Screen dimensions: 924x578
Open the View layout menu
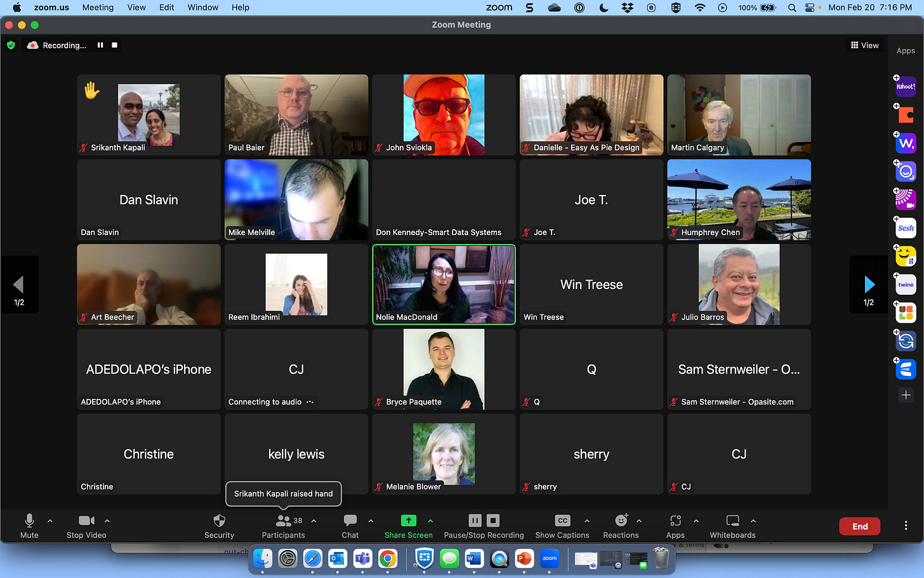coord(865,45)
